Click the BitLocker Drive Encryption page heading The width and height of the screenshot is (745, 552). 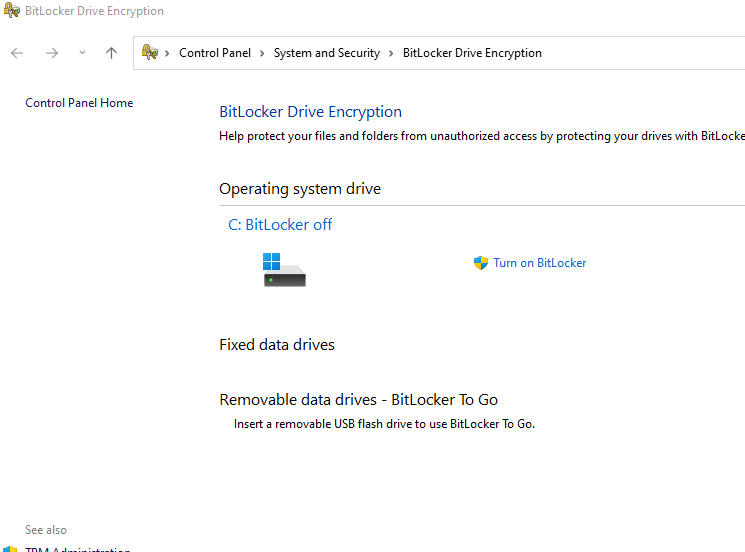310,112
